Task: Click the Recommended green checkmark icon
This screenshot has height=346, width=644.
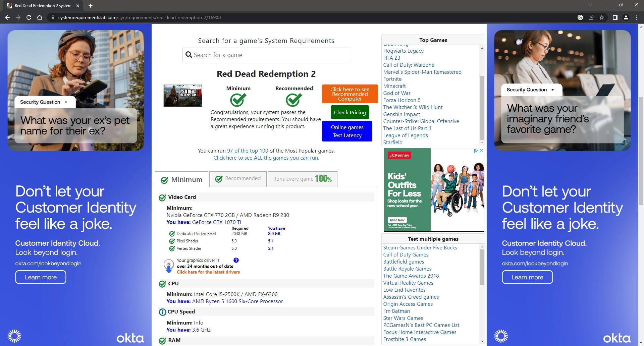Action: pyautogui.click(x=294, y=100)
